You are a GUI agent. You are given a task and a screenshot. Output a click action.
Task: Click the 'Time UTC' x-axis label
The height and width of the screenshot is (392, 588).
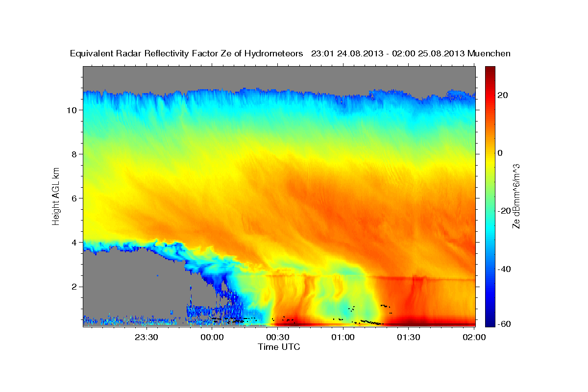279,347
